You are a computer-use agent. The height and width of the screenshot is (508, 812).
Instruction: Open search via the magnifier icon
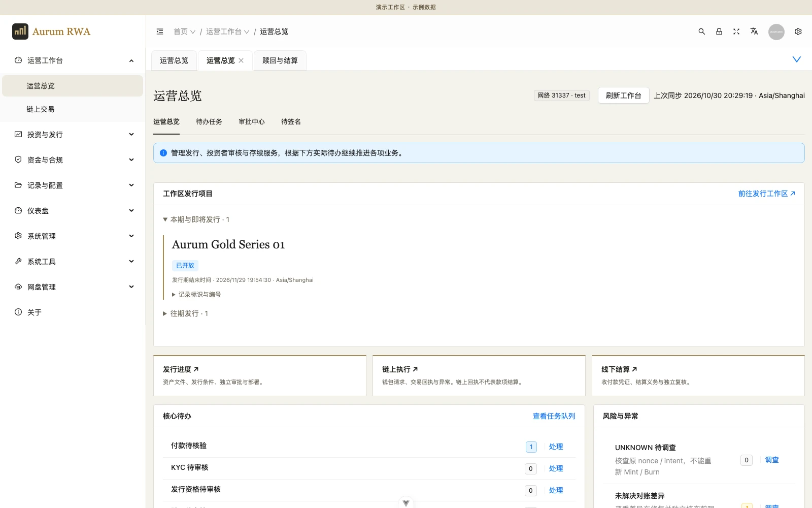702,31
